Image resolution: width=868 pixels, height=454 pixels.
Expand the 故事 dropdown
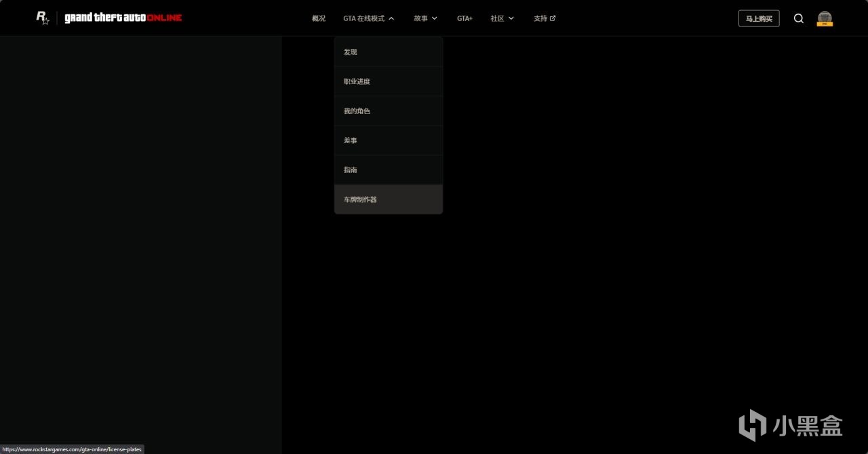(x=425, y=18)
